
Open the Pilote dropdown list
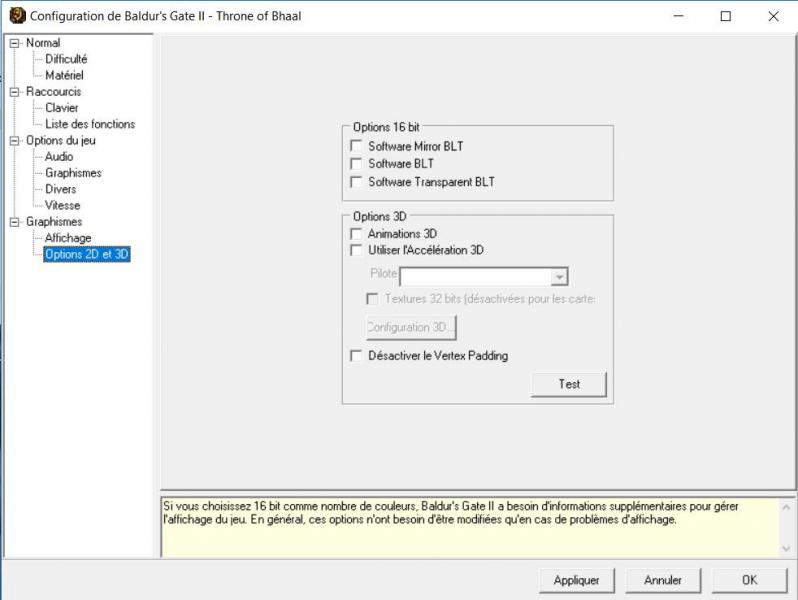coord(559,277)
